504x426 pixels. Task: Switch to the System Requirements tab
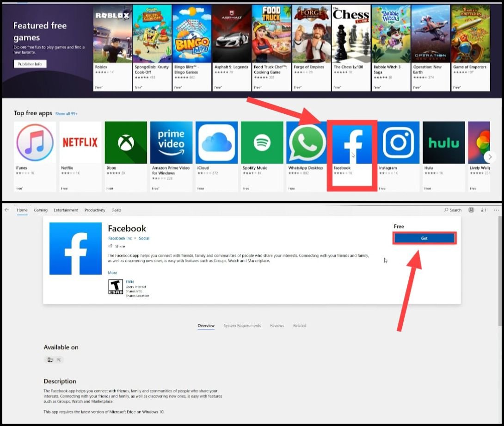[242, 326]
